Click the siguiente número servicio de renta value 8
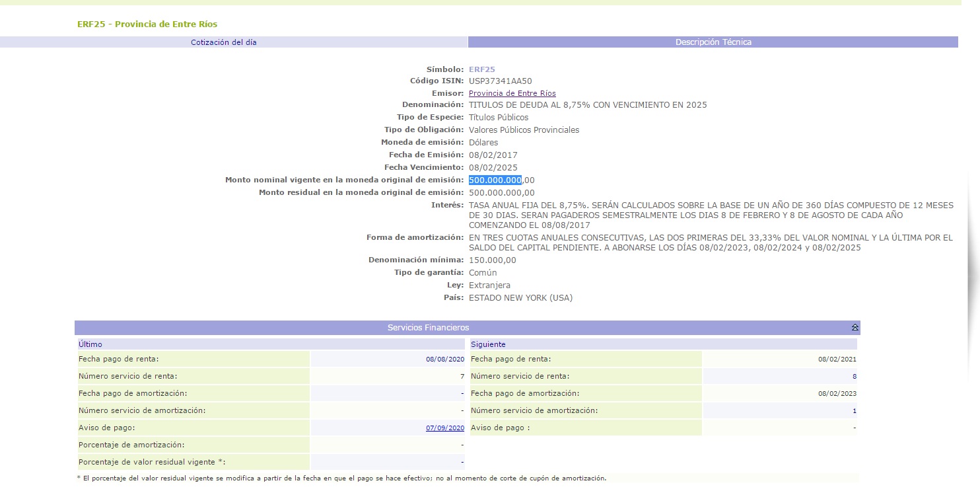The image size is (980, 493). coord(853,377)
